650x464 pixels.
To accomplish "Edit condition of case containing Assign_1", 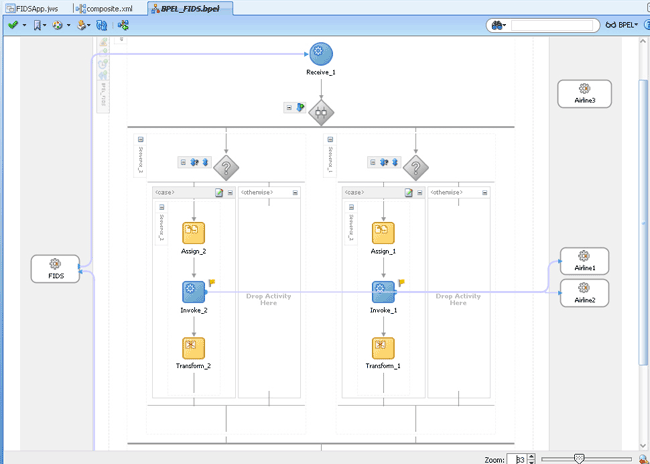I will [x=409, y=193].
